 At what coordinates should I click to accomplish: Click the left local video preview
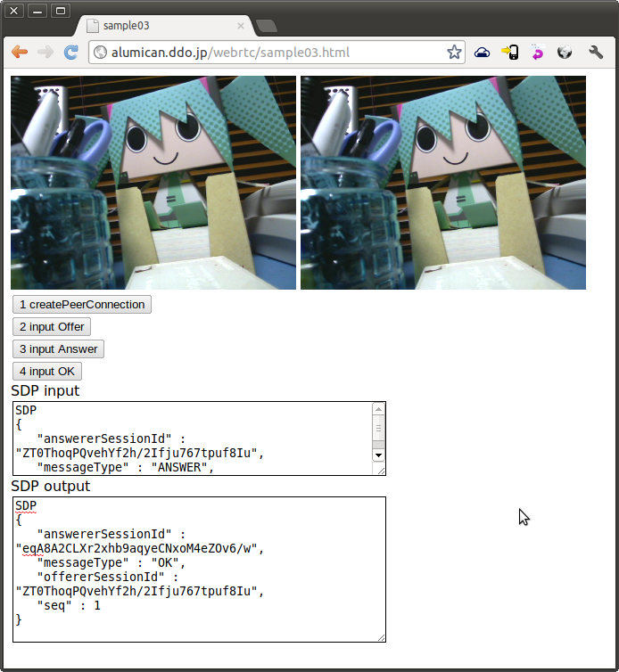(x=153, y=183)
